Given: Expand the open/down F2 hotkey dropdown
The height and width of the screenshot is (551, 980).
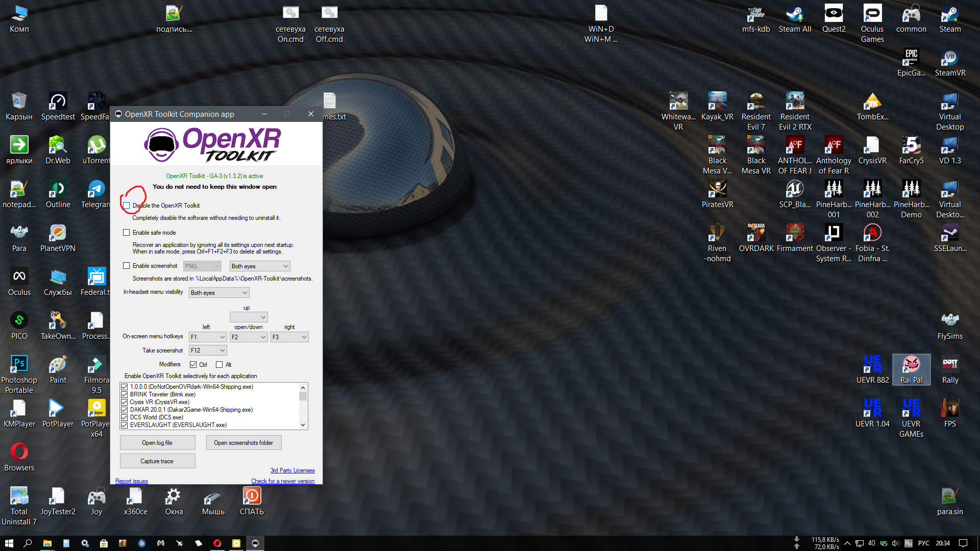Looking at the screenshot, I should (249, 337).
